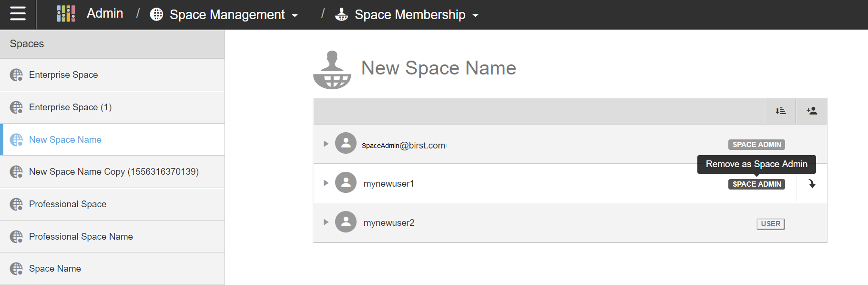Image resolution: width=868 pixels, height=285 pixels.
Task: Click the SpaceAdmin@birst.com avatar icon
Action: coord(346,143)
